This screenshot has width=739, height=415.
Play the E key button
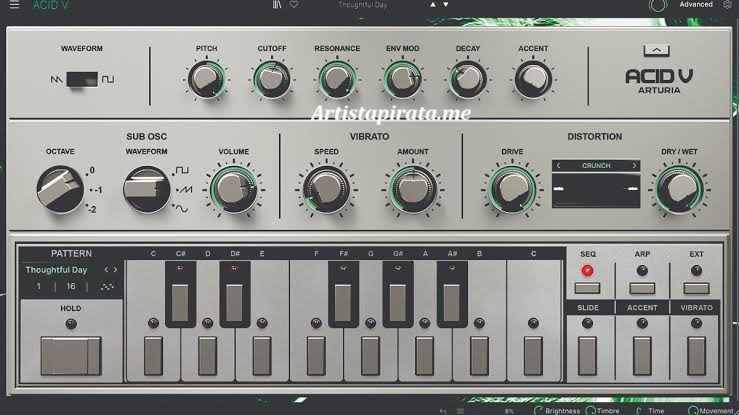[x=262, y=356]
